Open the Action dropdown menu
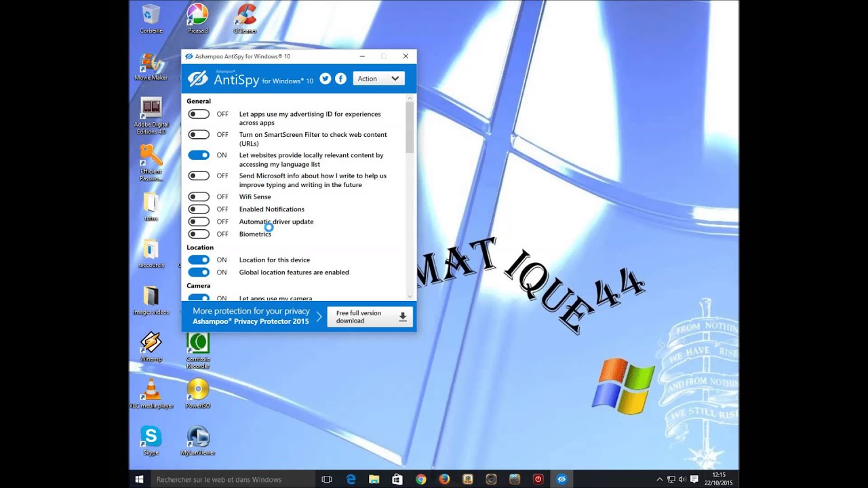The image size is (868, 488). click(x=378, y=79)
